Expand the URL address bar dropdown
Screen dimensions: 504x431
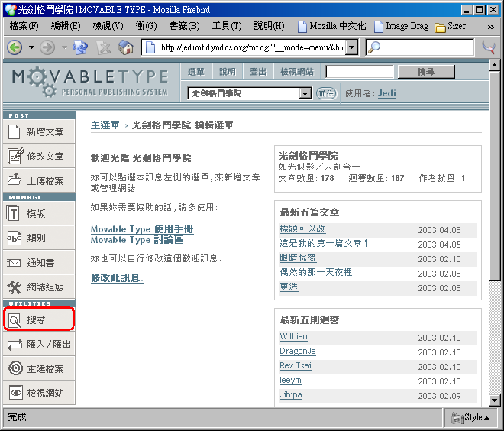(x=352, y=47)
